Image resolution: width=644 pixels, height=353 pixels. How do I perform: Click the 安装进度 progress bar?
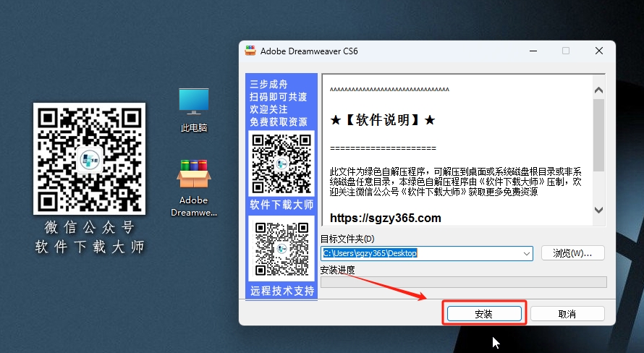[464, 282]
